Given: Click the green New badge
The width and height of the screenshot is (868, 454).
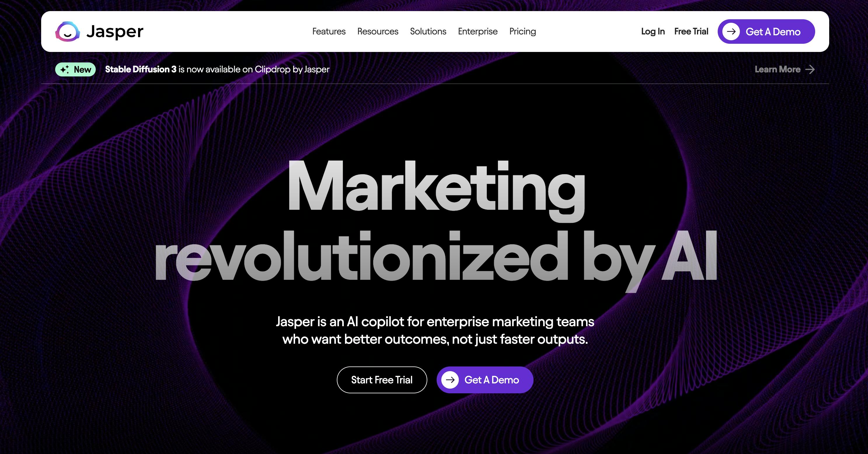Looking at the screenshot, I should pos(76,69).
